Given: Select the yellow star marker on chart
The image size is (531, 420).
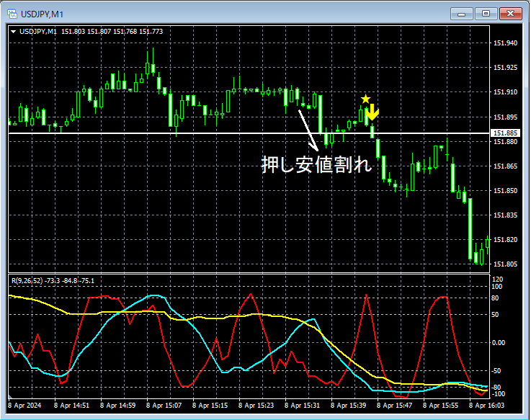Looking at the screenshot, I should (365, 99).
